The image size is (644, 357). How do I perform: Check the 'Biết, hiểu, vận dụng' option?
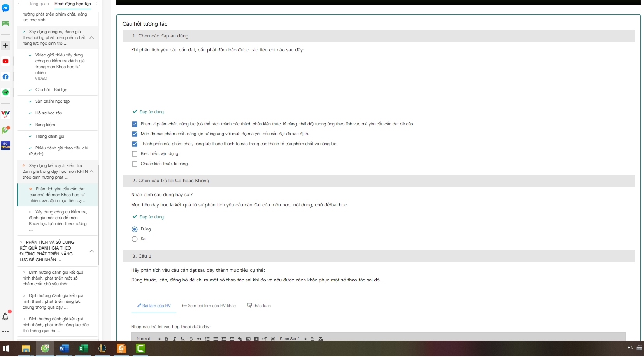(x=135, y=154)
